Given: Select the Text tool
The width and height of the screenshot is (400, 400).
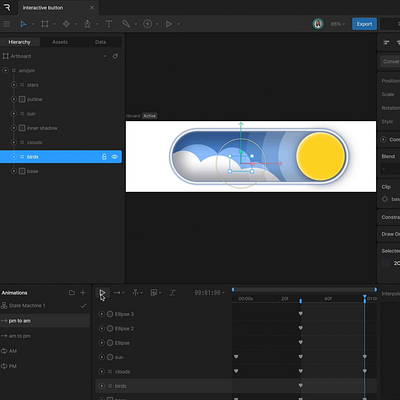Looking at the screenshot, I should click(109, 24).
